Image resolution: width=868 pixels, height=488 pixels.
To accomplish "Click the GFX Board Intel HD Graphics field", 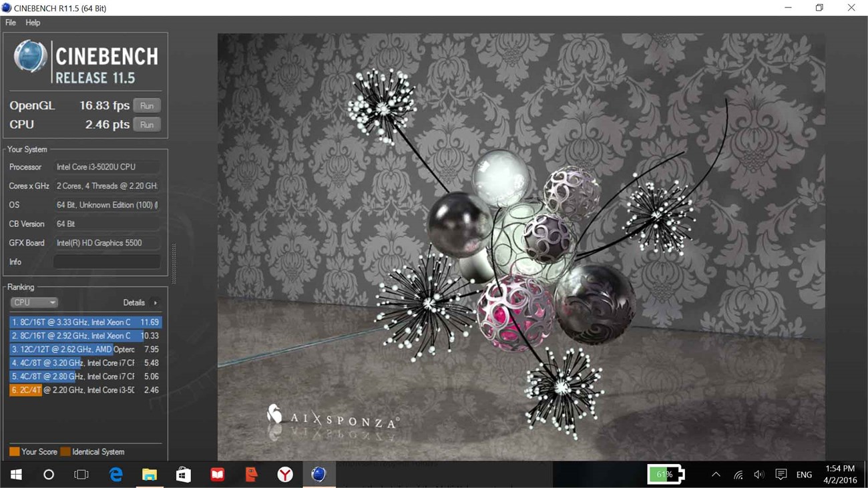I will point(107,243).
